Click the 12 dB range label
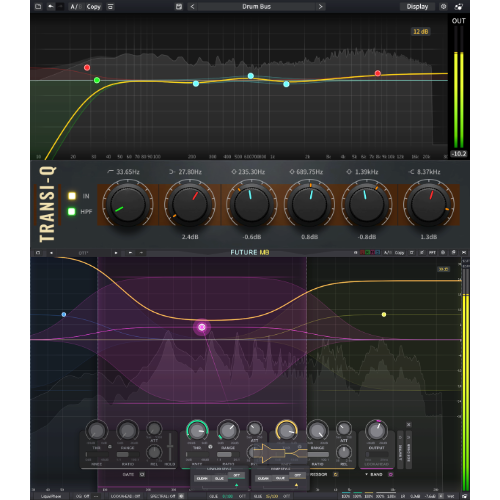The image size is (500, 500). pos(421,32)
